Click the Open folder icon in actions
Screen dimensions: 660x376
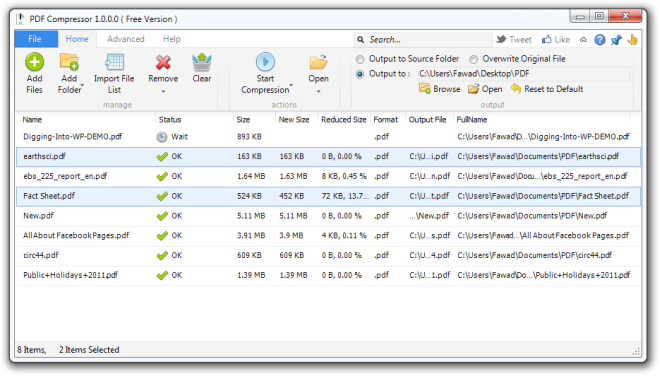(318, 62)
